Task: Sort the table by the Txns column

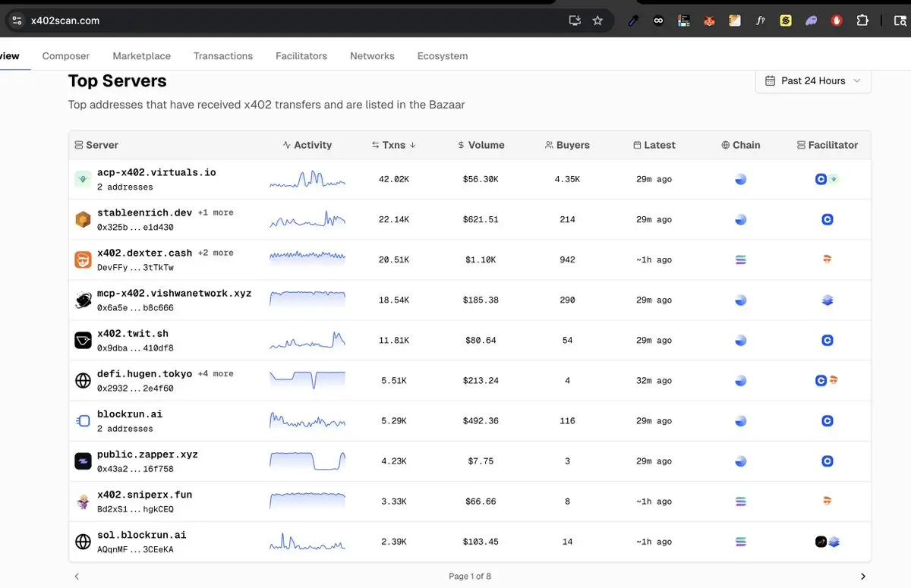Action: click(x=393, y=145)
